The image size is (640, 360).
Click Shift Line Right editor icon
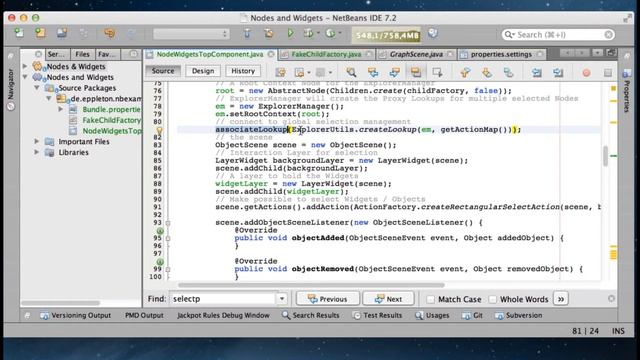pyautogui.click(x=558, y=73)
